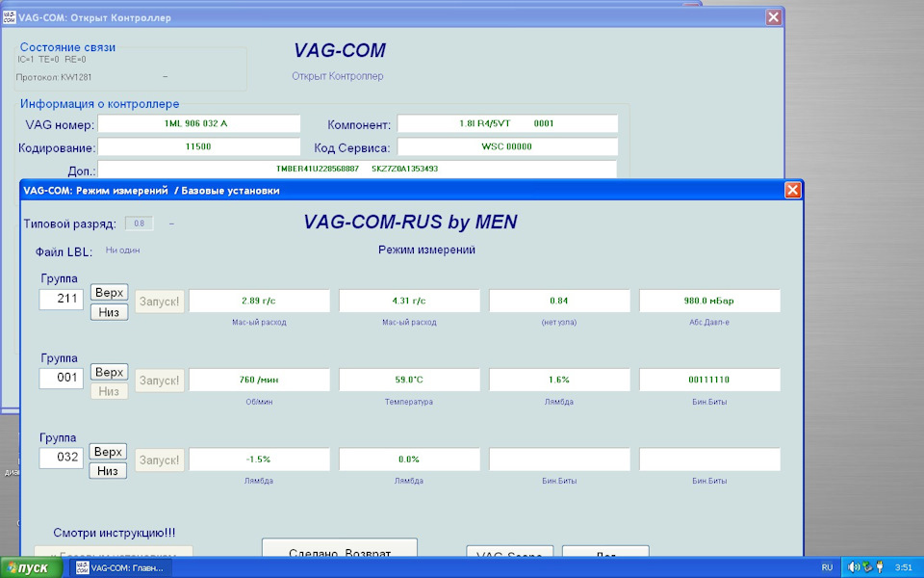Click the (нет узла) label
The height and width of the screenshot is (578, 924).
(x=558, y=322)
